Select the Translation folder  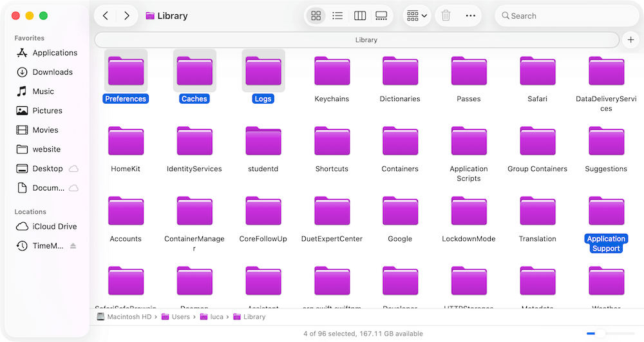tap(537, 218)
